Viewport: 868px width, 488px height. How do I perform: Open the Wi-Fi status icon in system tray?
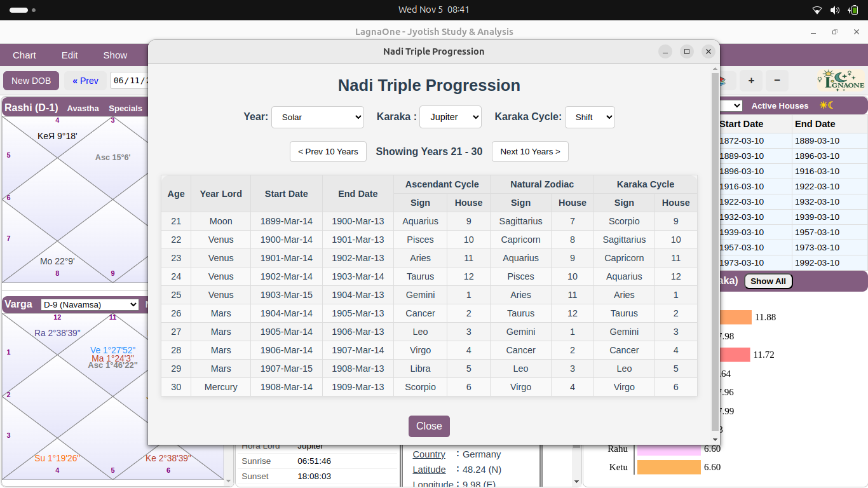[x=817, y=10]
